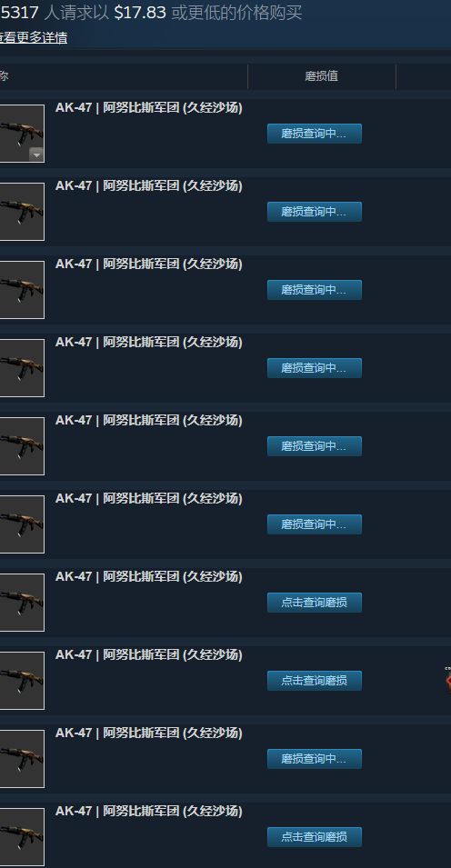Screen dimensions: 451x868
Task: Select the third listing's AK-47 weapon image
Action: [22, 290]
